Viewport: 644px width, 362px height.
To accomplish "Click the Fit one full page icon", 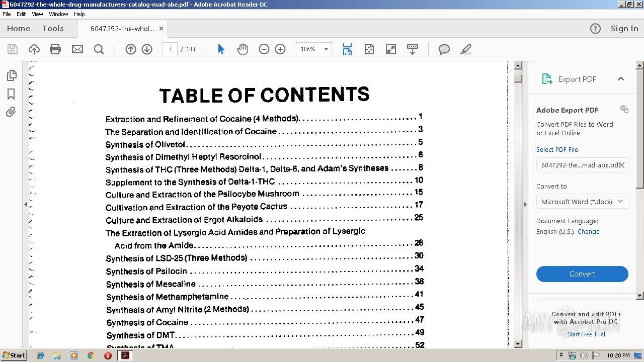I will click(369, 49).
